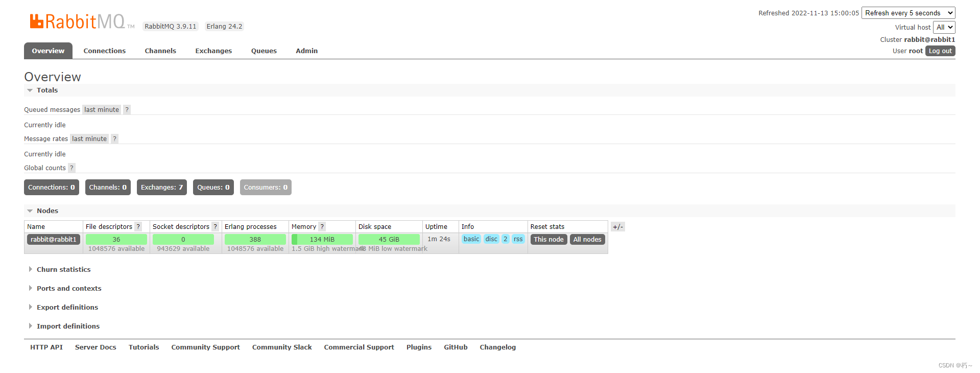Viewport: 980px width, 373px height.
Task: Switch to the Exchanges tab
Action: (x=213, y=51)
